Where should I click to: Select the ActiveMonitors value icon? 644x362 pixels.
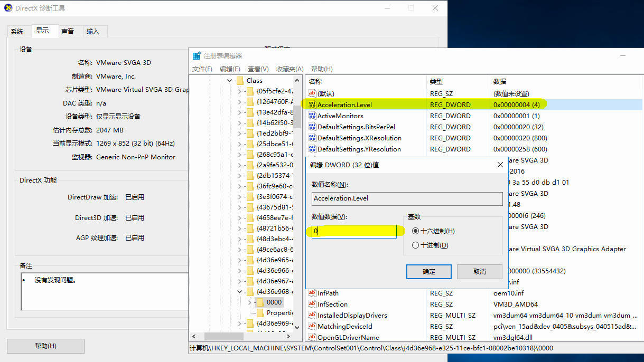point(312,116)
